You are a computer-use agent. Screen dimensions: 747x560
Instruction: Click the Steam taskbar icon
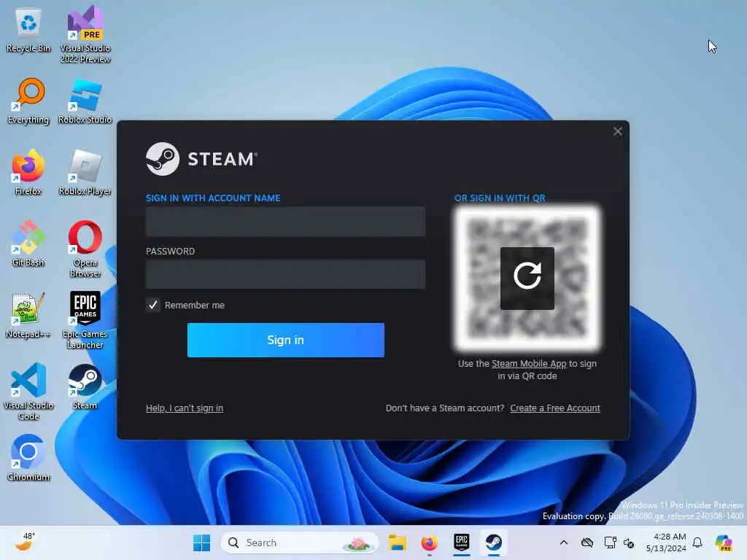(494, 542)
